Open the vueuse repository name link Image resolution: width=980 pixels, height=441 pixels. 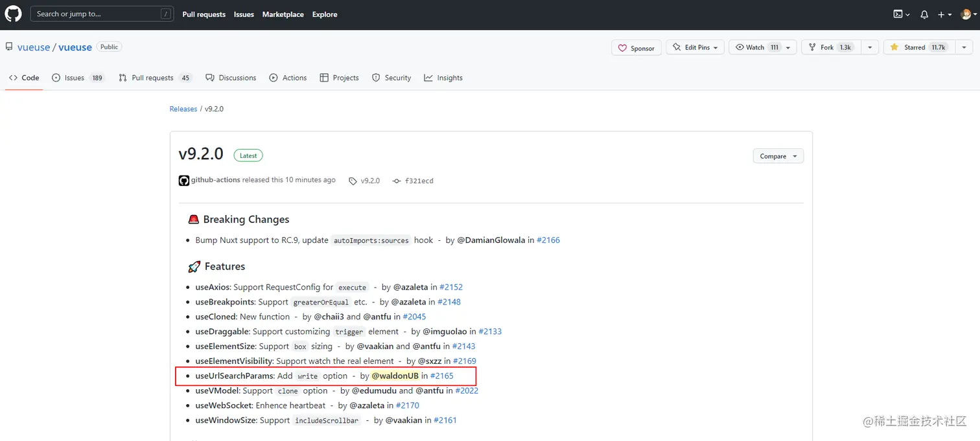(x=75, y=47)
